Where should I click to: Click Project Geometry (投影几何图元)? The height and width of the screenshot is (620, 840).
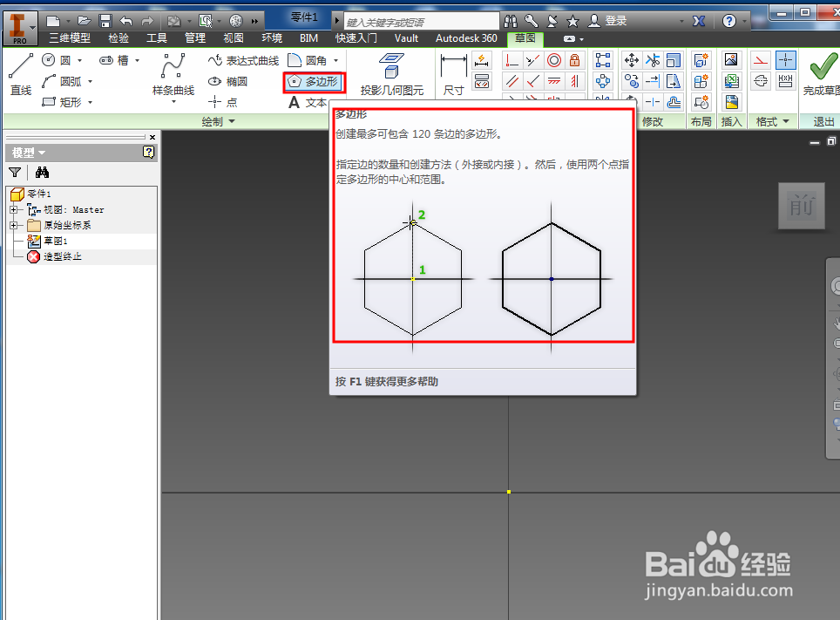tap(392, 75)
